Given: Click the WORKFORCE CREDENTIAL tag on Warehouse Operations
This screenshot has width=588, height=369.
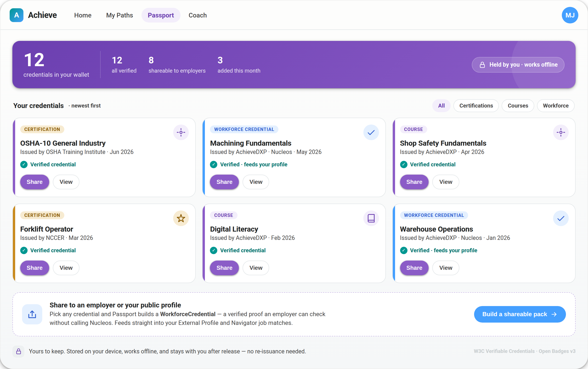Looking at the screenshot, I should [434, 215].
